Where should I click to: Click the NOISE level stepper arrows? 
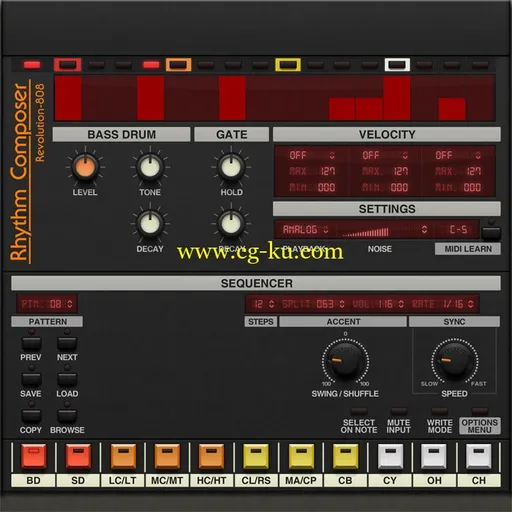click(424, 229)
